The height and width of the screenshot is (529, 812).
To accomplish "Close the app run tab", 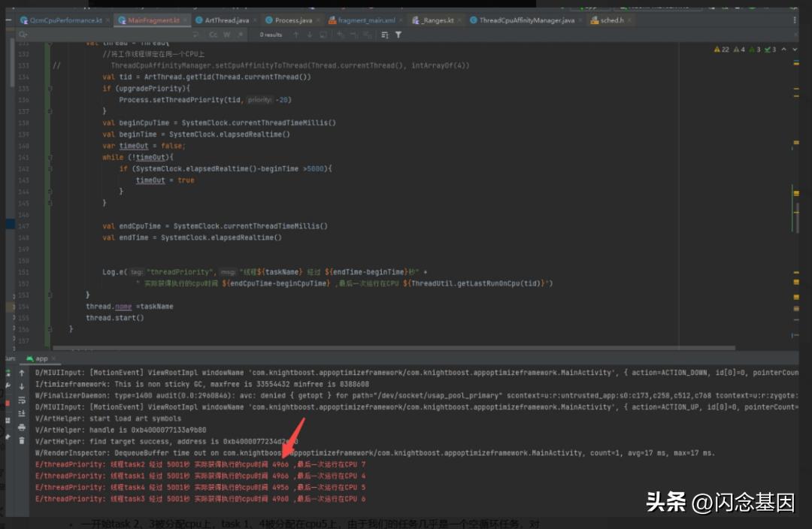I will click(53, 359).
